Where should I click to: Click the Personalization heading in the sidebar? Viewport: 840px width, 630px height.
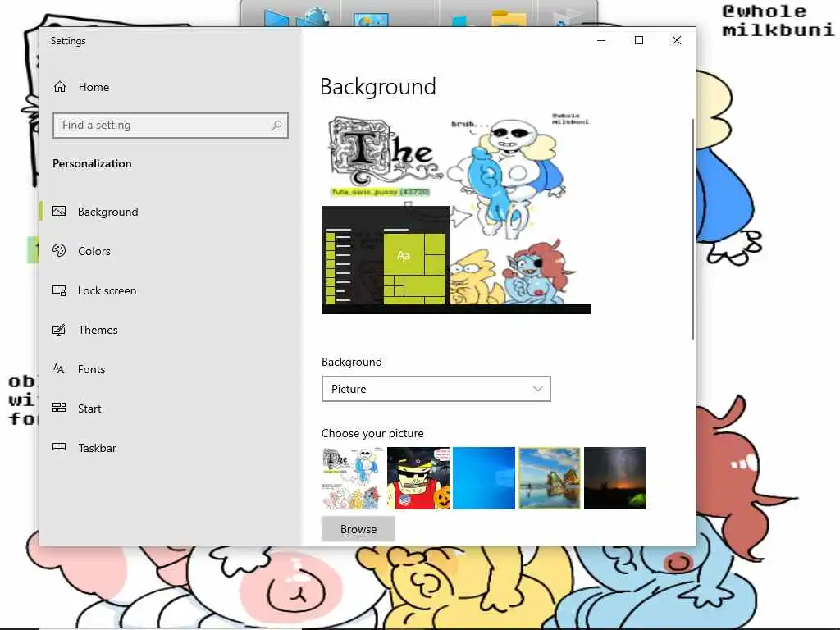point(92,163)
